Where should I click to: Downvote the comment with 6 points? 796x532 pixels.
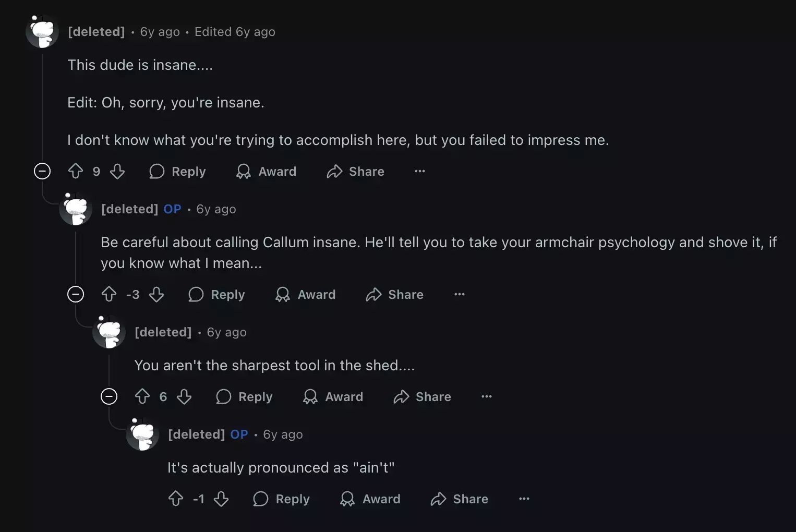pyautogui.click(x=184, y=396)
